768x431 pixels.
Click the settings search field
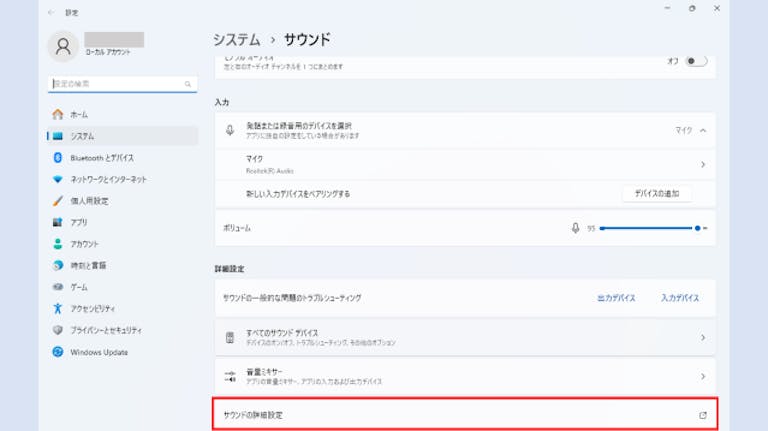click(122, 84)
